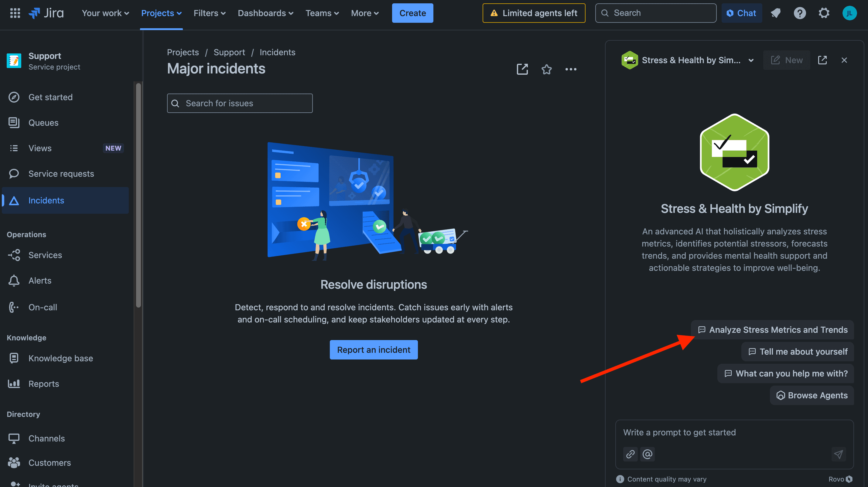Open the Stress & Health agent selector dropdown

point(687,60)
